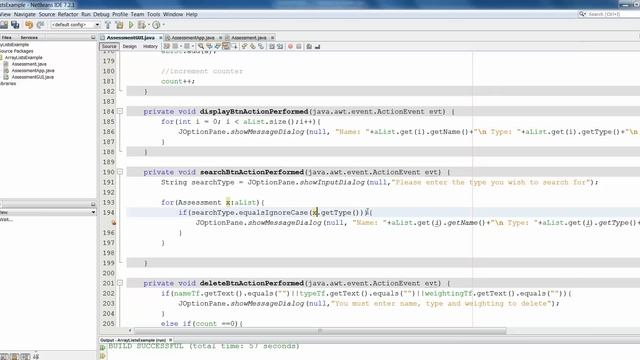Close the AssessmentApp.java tab

click(220, 38)
